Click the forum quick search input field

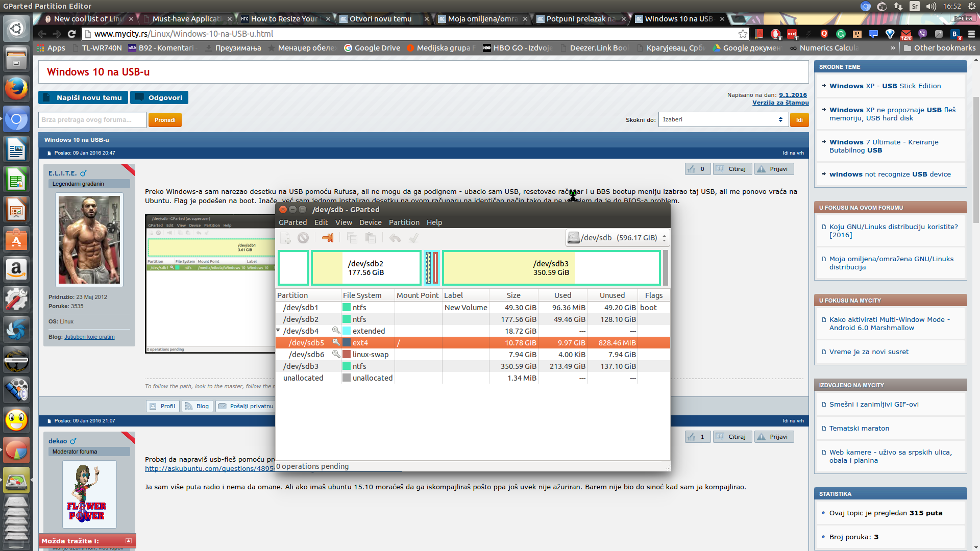click(92, 120)
